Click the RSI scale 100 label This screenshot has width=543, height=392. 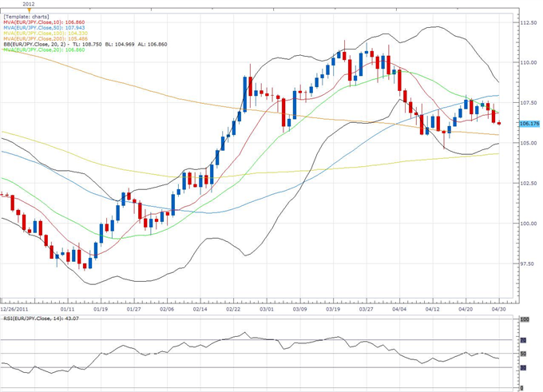click(525, 319)
